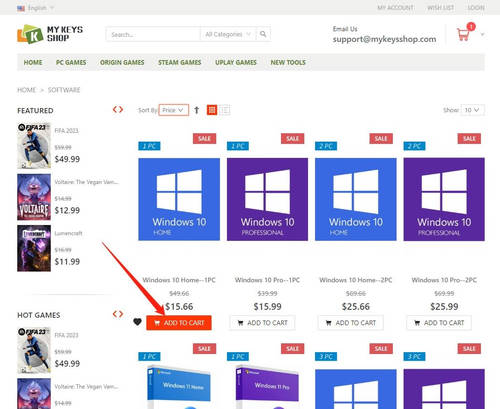This screenshot has height=409, width=500.
Task: Open Windows 10 Home 2PC product image
Action: [x=356, y=199]
